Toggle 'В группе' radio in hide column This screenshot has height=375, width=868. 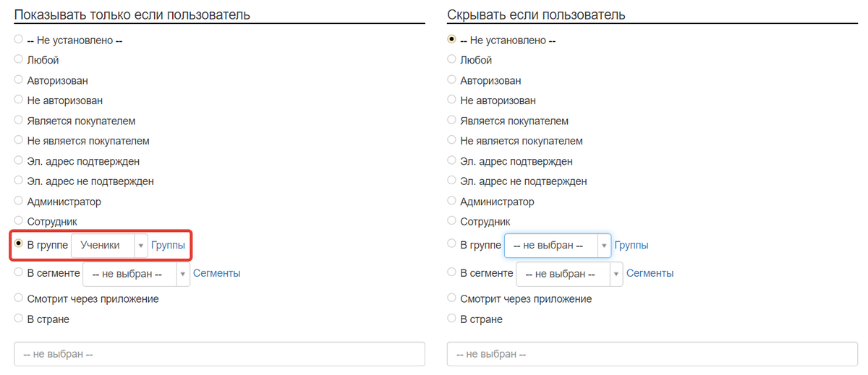tap(452, 244)
